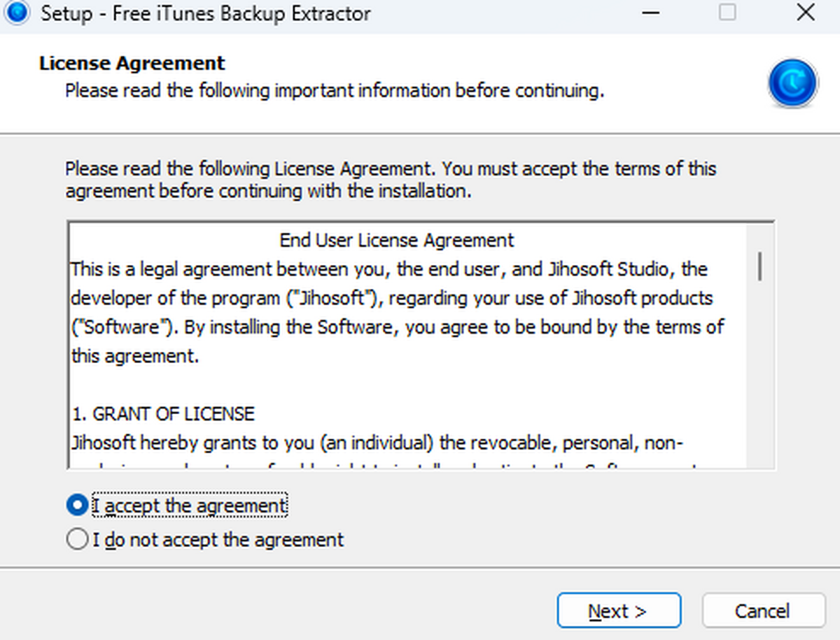Choose "I do not accept the agreement" option
The image size is (840, 640).
tap(77, 540)
